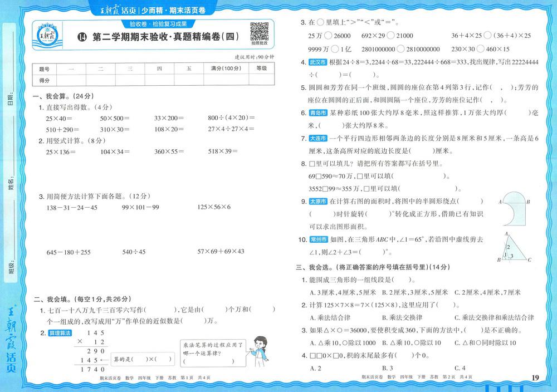
Task: Select option B. 乘法交换律
Action: (x=402, y=318)
